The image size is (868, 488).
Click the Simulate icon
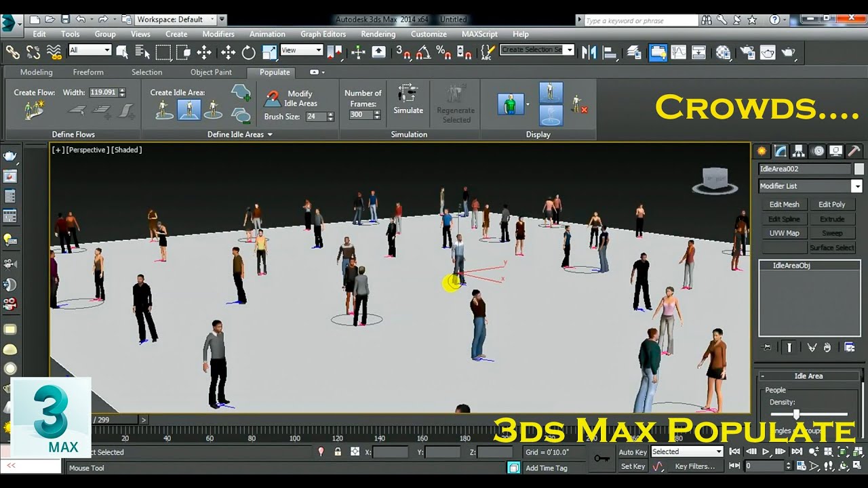(x=408, y=99)
